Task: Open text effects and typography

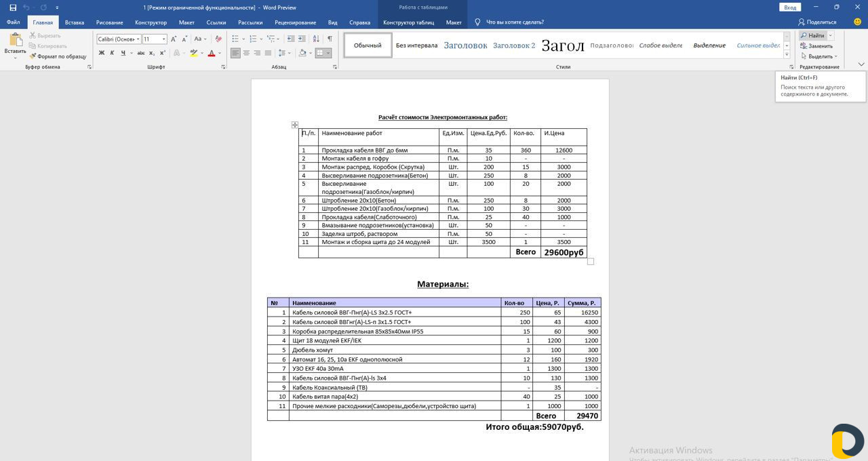Action: (x=177, y=53)
